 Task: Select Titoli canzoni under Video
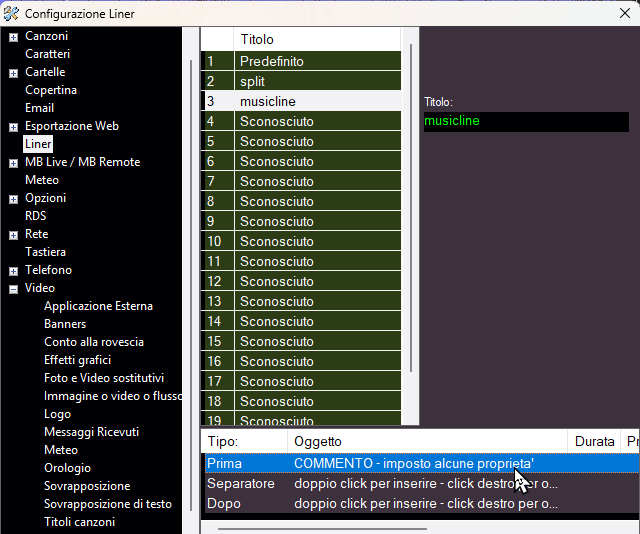click(79, 522)
